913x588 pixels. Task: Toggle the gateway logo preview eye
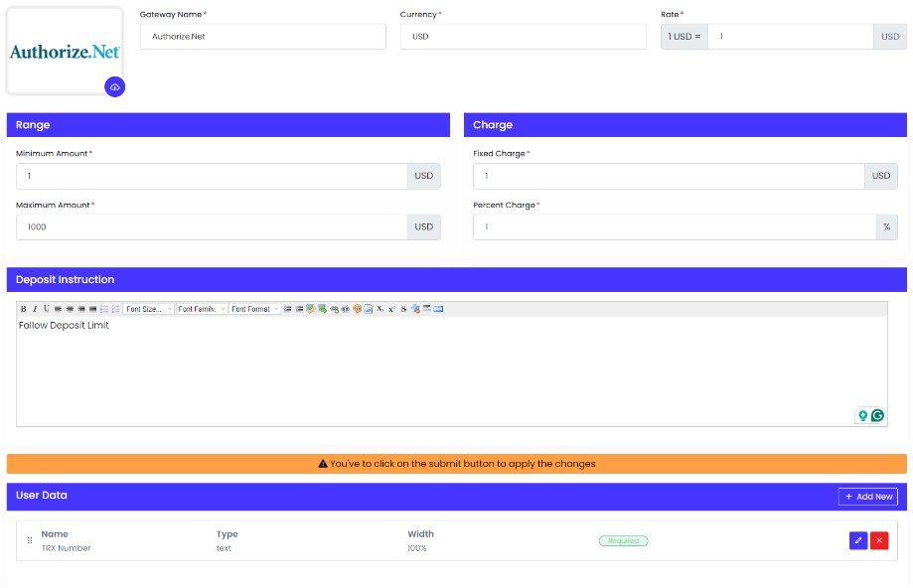point(115,87)
